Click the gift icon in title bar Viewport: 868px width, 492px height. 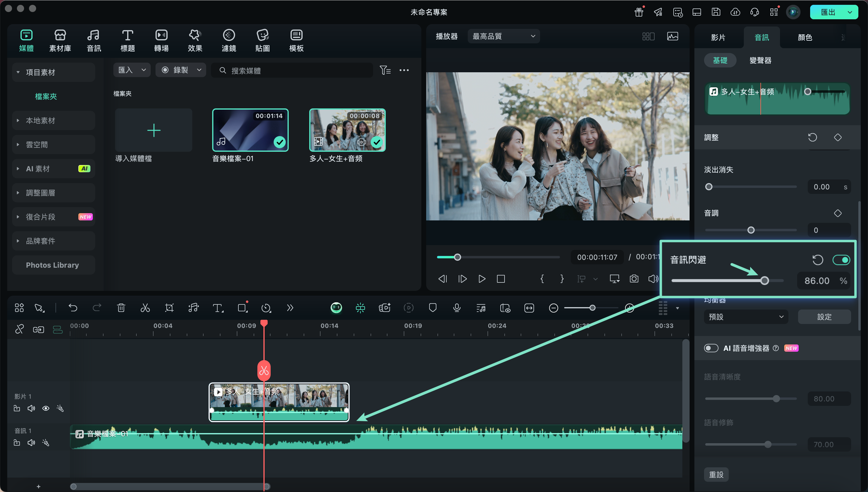pos(639,12)
